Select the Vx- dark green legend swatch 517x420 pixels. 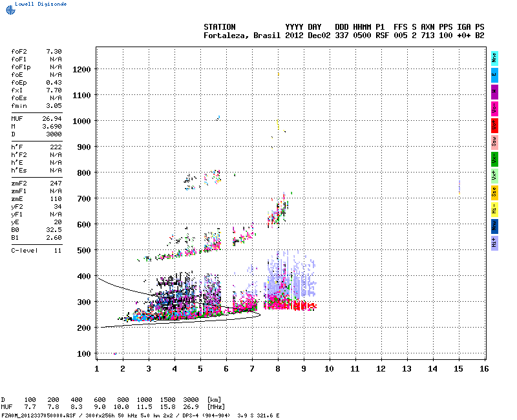coord(494,159)
